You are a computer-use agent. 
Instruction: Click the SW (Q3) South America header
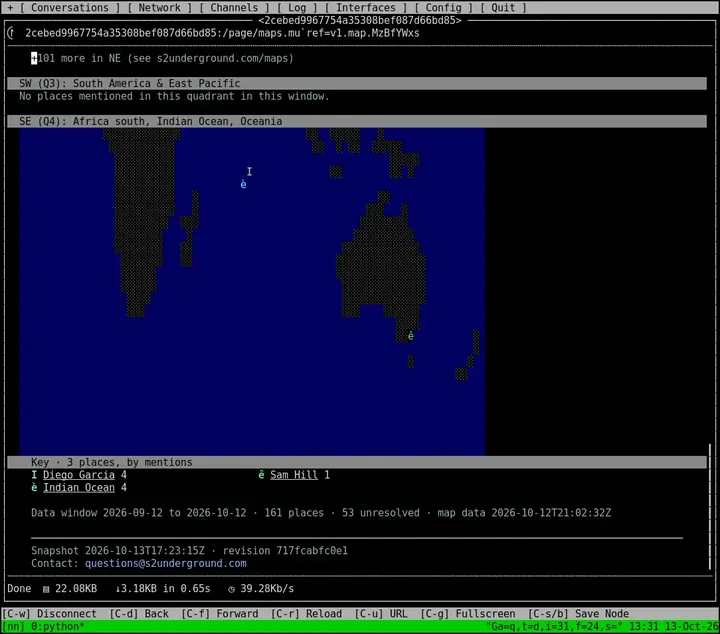tap(357, 84)
